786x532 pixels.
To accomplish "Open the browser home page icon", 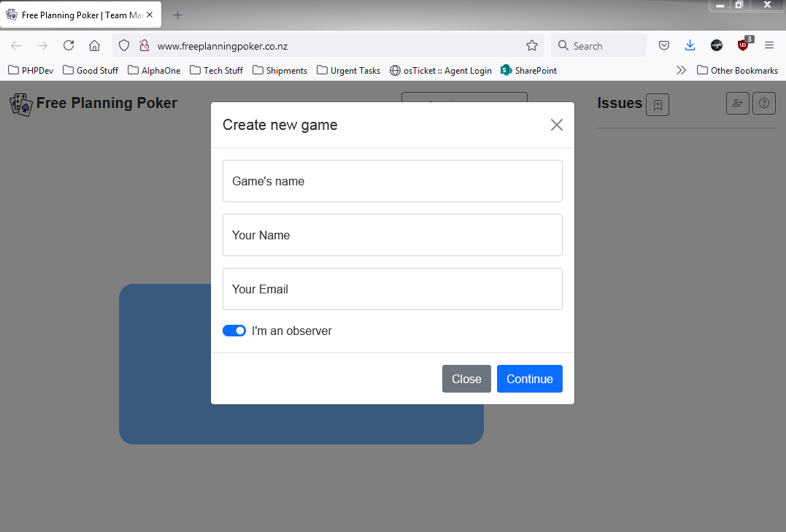I will (94, 46).
